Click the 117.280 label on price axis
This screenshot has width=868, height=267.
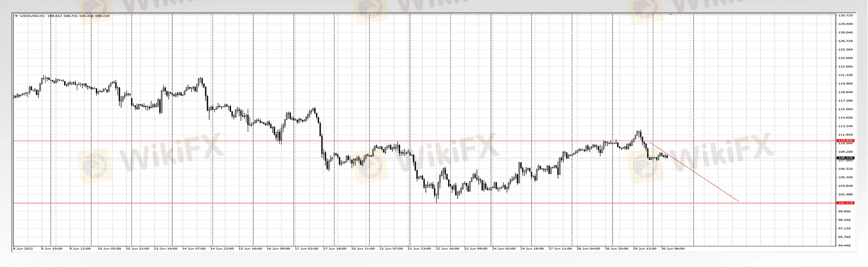coord(845,100)
